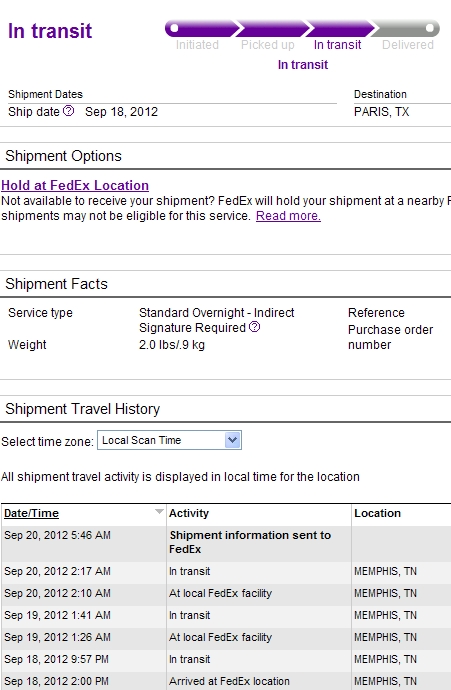The width and height of the screenshot is (451, 690).
Task: Click the Date/Time sort arrow icon
Action: [159, 512]
